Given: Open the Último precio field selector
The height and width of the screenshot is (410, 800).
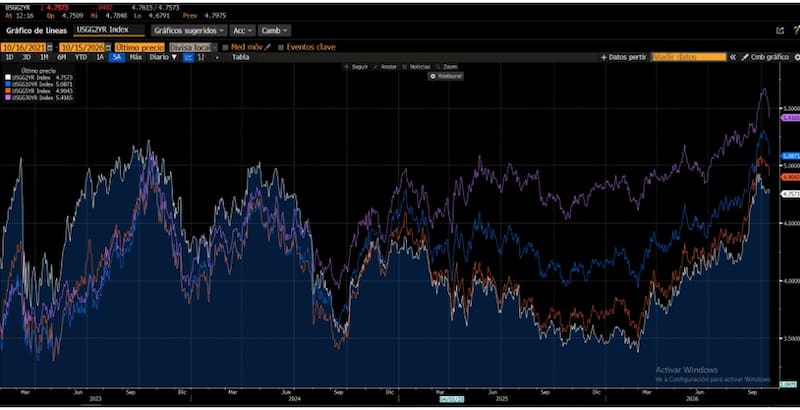Looking at the screenshot, I should (139, 47).
